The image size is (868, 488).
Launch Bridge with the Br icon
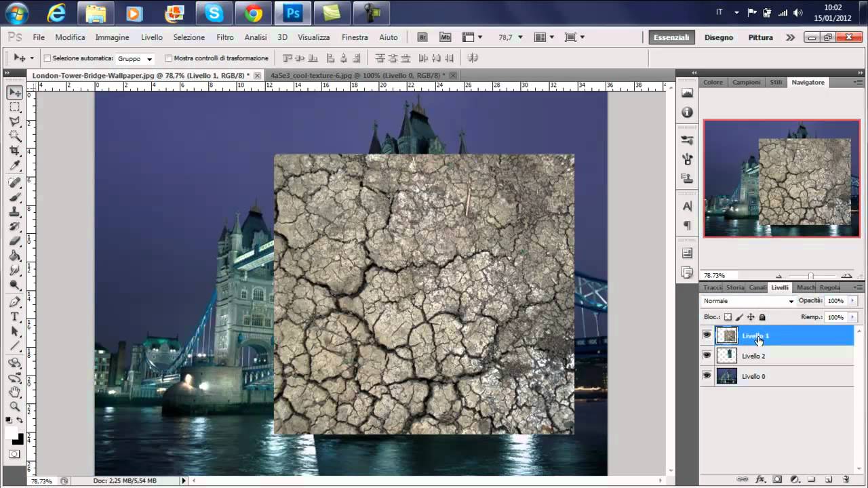point(422,37)
